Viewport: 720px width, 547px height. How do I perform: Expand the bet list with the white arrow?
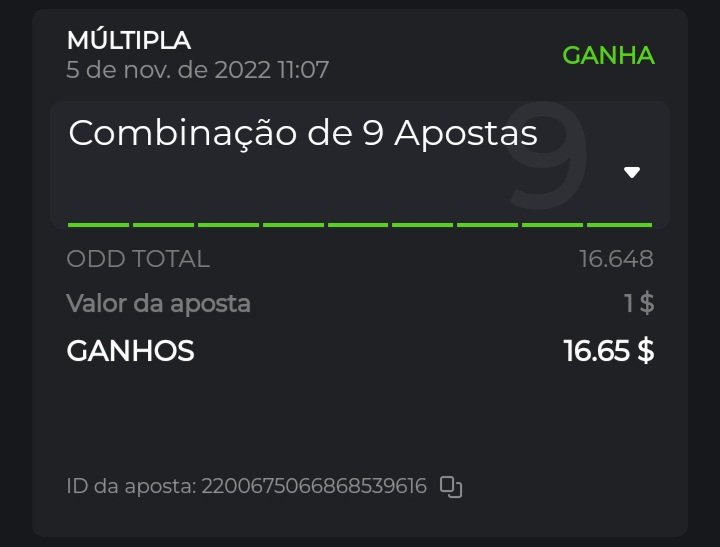(x=631, y=172)
